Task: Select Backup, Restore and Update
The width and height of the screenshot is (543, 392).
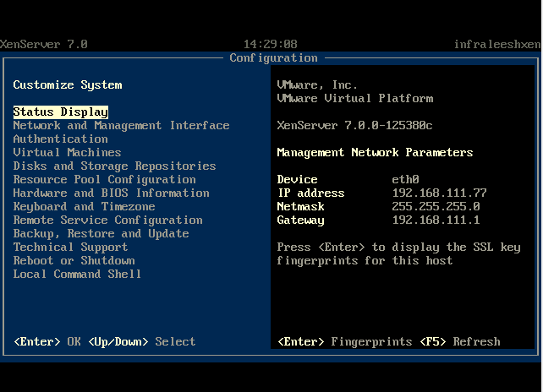Action: [101, 233]
